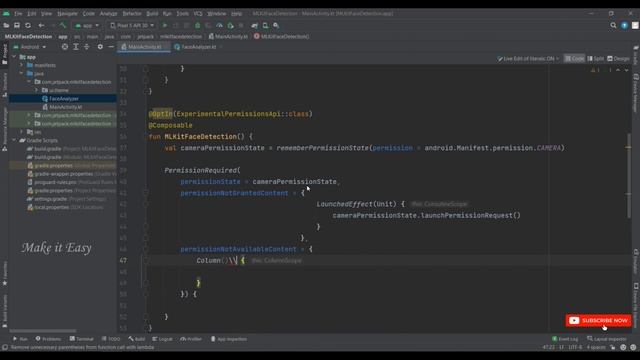Screen dimensions: 640x360
Task: Open the Android view dropdown in Project panel
Action: point(29,47)
